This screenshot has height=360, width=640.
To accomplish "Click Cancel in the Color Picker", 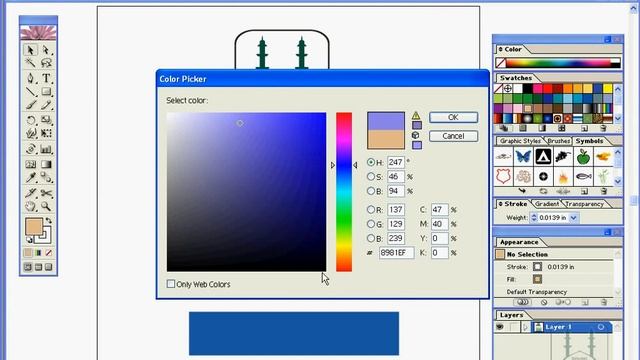I will 453,136.
